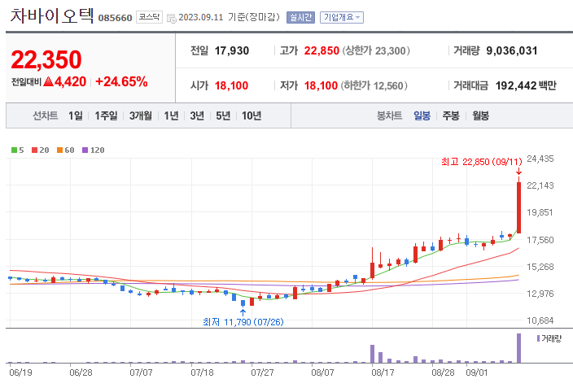The height and width of the screenshot is (392, 573).
Task: Switch to 월봉 monthly candle chart
Action: pos(480,115)
